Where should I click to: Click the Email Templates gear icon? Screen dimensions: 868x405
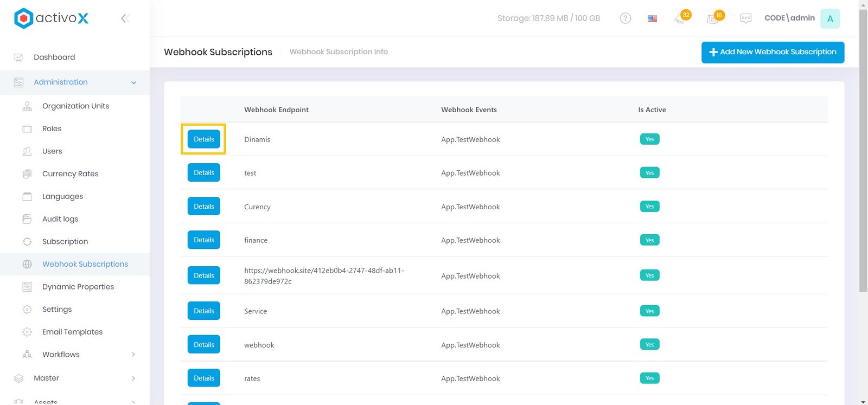point(27,332)
